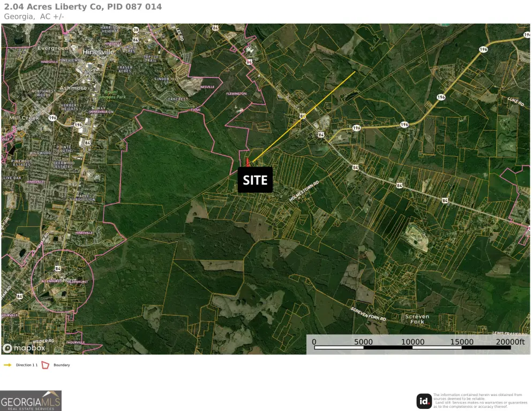Click the Allenhurst pink circle boundary
532x411 pixels.
click(x=63, y=281)
